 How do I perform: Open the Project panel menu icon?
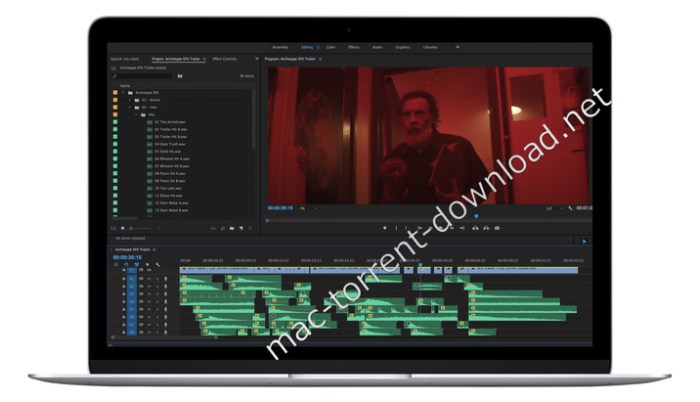(x=204, y=59)
